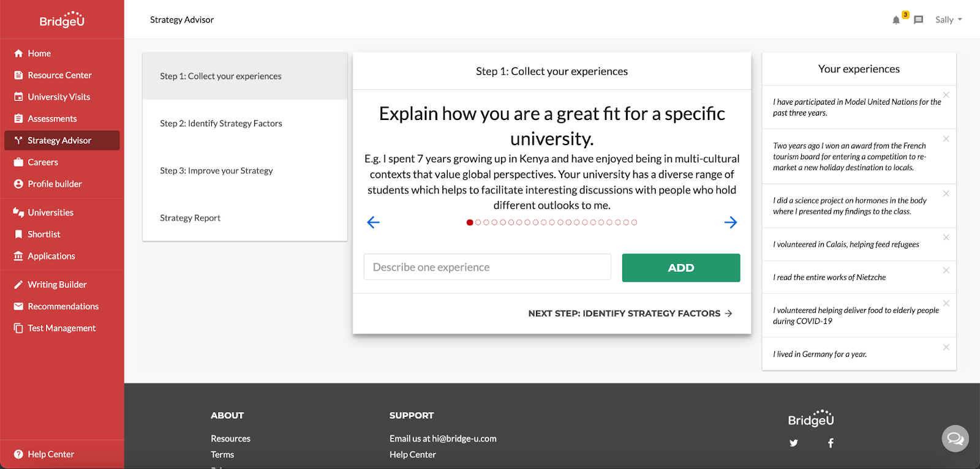980x469 pixels.
Task: Select Step 1: Collect your experiences tab
Action: pyautogui.click(x=245, y=76)
